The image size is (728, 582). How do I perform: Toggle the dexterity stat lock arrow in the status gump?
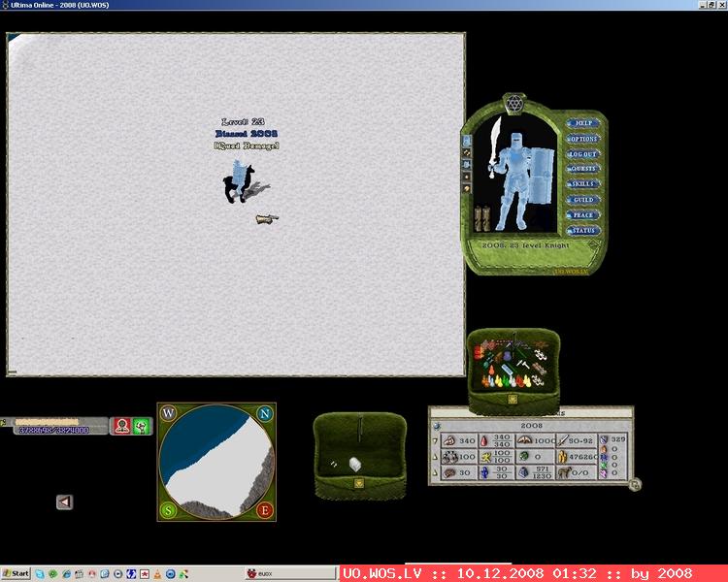[x=435, y=457]
